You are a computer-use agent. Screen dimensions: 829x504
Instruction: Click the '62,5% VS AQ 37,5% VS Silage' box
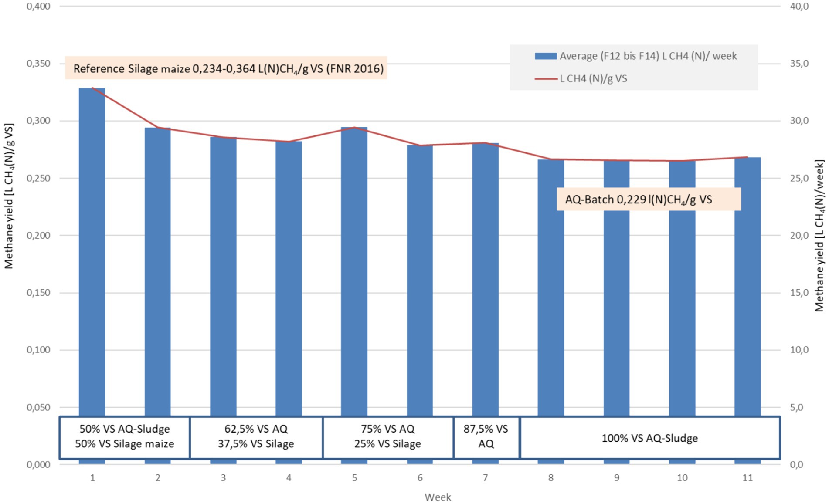tap(256, 437)
